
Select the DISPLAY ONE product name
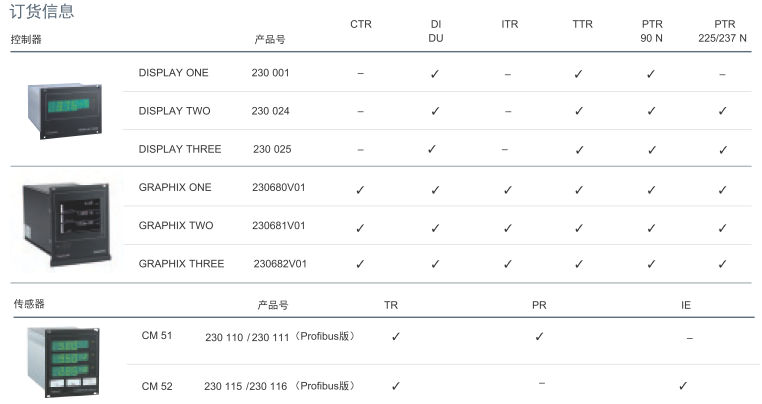pyautogui.click(x=173, y=73)
